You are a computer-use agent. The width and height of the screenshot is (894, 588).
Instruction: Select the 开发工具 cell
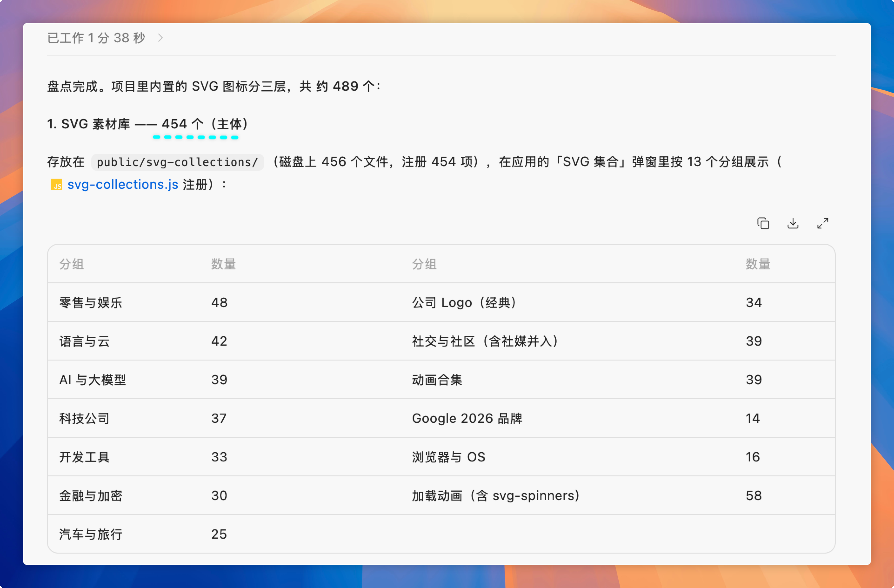pos(84,457)
